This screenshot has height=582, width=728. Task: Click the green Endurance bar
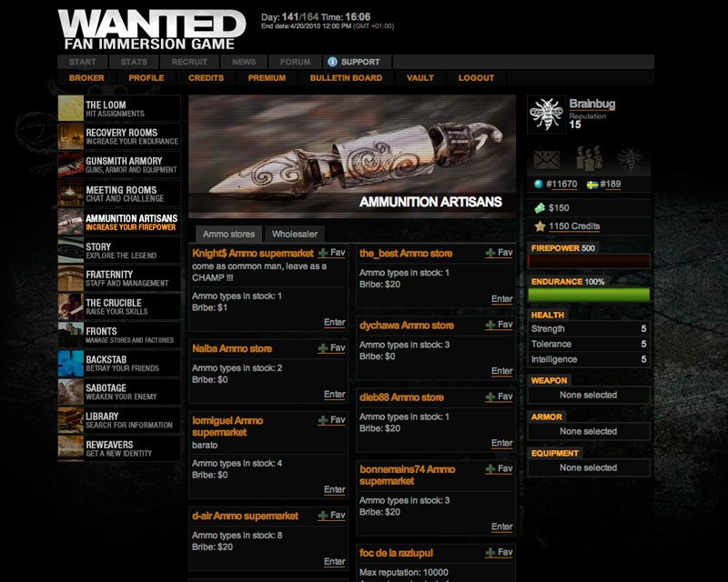(x=590, y=295)
